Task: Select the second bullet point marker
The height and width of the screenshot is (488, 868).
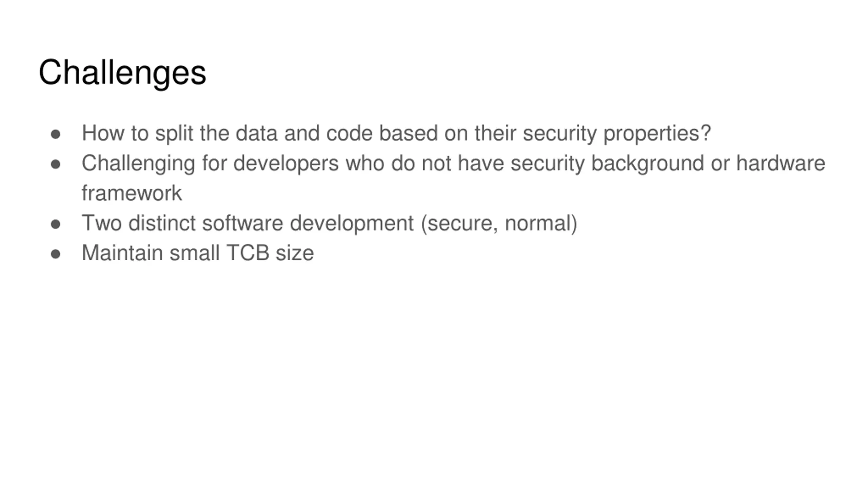Action: click(x=56, y=165)
